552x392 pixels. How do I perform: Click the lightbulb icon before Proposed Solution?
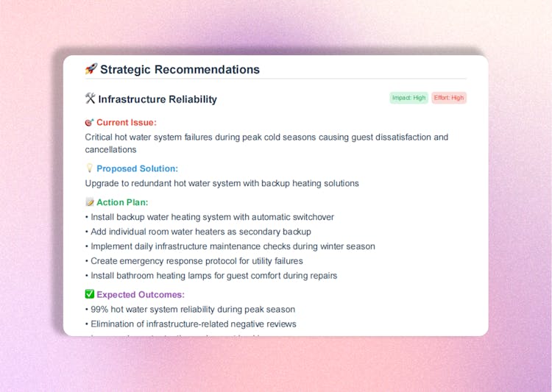89,168
